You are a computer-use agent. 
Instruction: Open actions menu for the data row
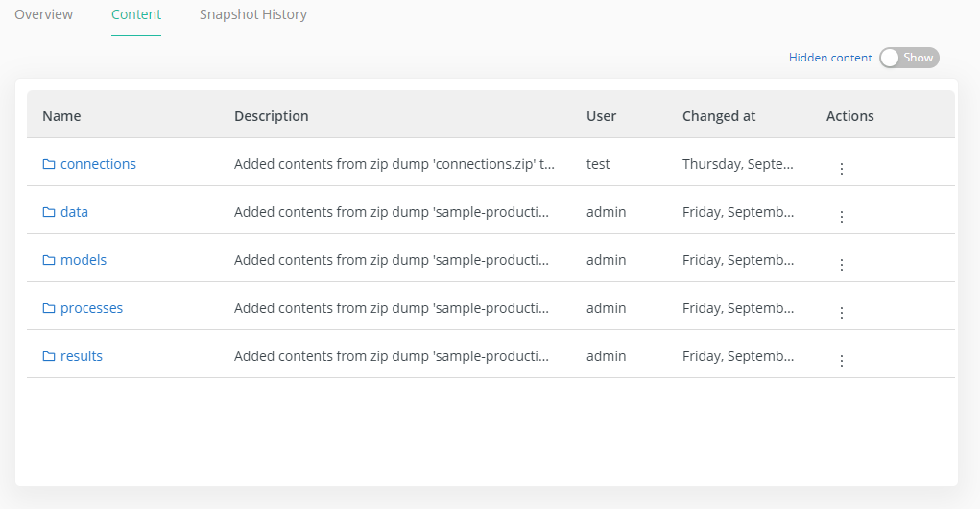[842, 217]
